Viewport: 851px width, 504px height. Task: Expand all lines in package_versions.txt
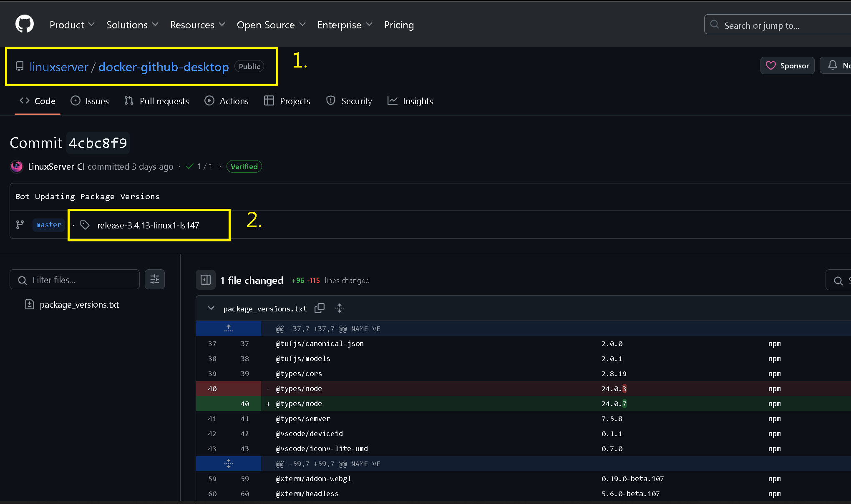pos(340,308)
